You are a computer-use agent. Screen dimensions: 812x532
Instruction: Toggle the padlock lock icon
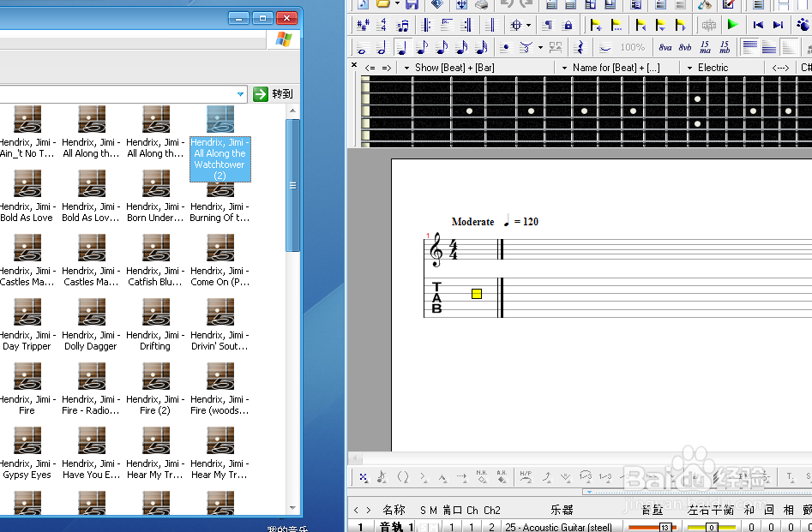[x=568, y=25]
